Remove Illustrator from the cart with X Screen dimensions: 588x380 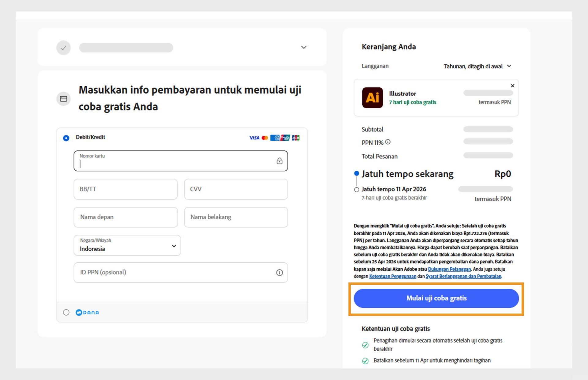tap(512, 86)
